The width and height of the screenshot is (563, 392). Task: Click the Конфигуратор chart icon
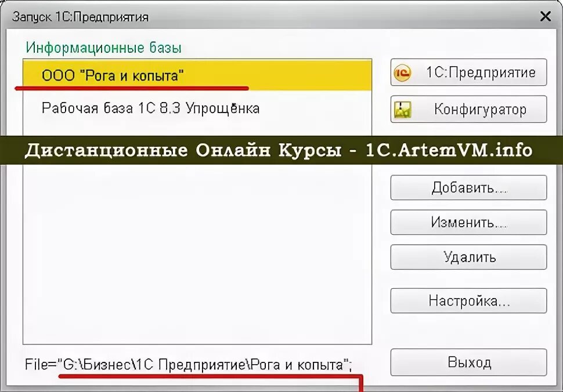(x=402, y=110)
